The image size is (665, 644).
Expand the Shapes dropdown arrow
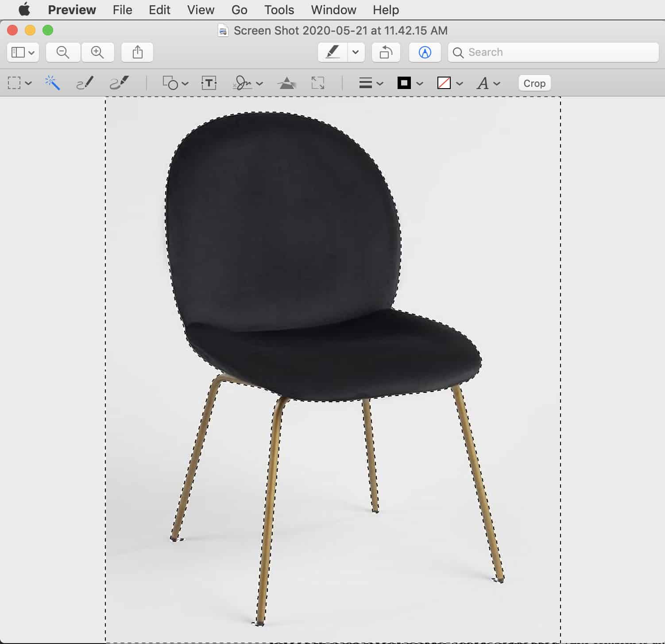click(185, 83)
